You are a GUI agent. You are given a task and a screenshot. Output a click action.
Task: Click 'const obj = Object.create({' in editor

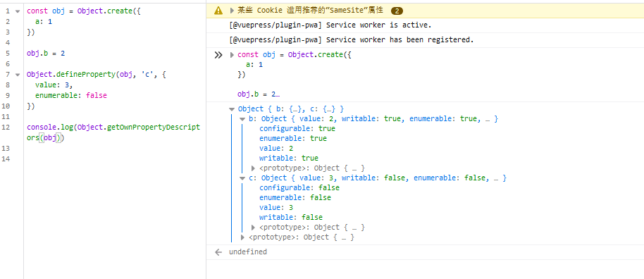tap(84, 11)
